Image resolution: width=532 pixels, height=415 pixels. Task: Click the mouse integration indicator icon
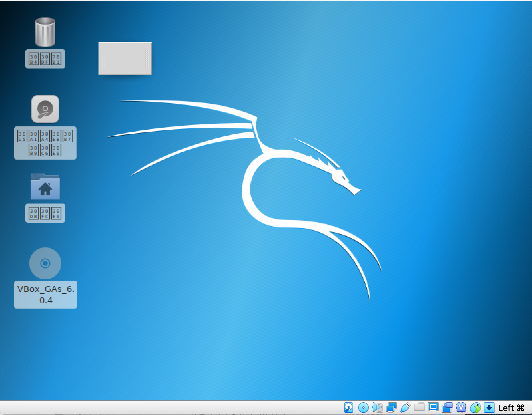(x=475, y=407)
